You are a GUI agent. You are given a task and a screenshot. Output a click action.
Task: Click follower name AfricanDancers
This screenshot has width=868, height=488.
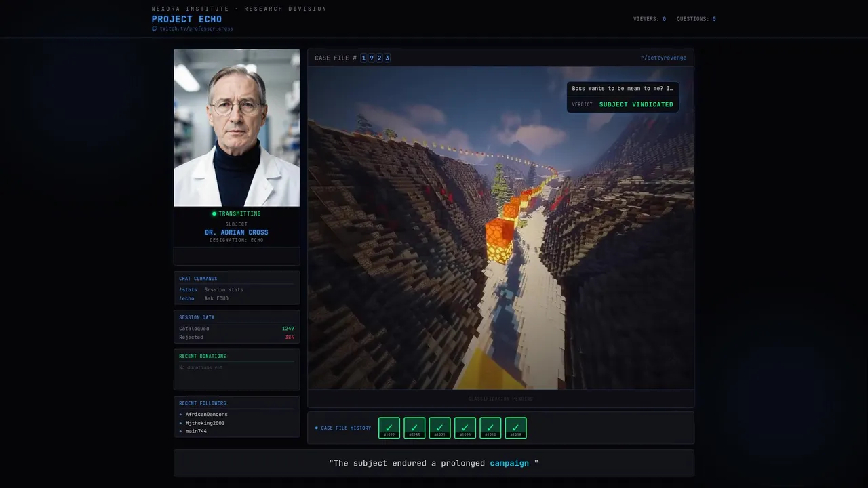tap(207, 414)
